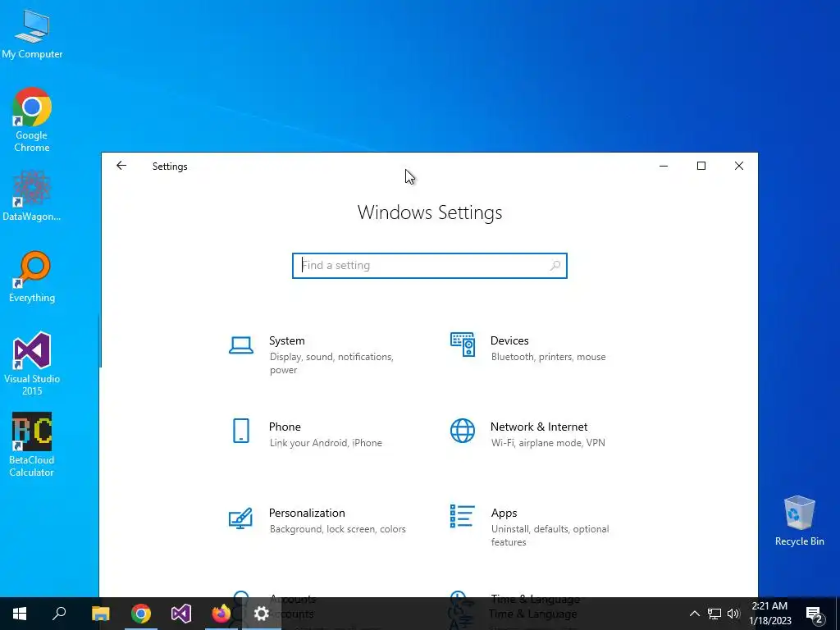Open Visual Studio from the taskbar
840x630 pixels.
[x=181, y=614]
